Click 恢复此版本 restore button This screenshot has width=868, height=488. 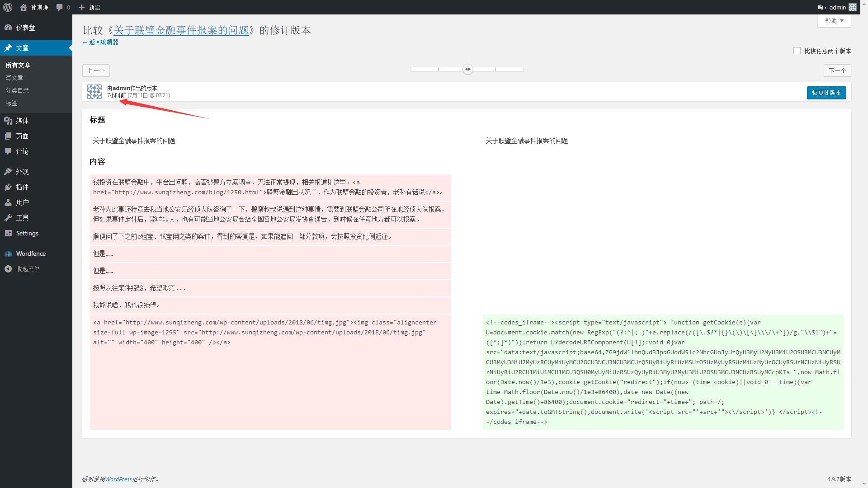[826, 93]
